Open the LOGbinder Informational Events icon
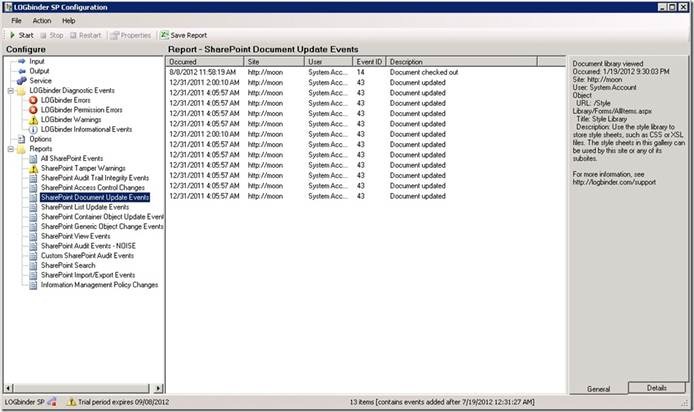 (x=33, y=129)
